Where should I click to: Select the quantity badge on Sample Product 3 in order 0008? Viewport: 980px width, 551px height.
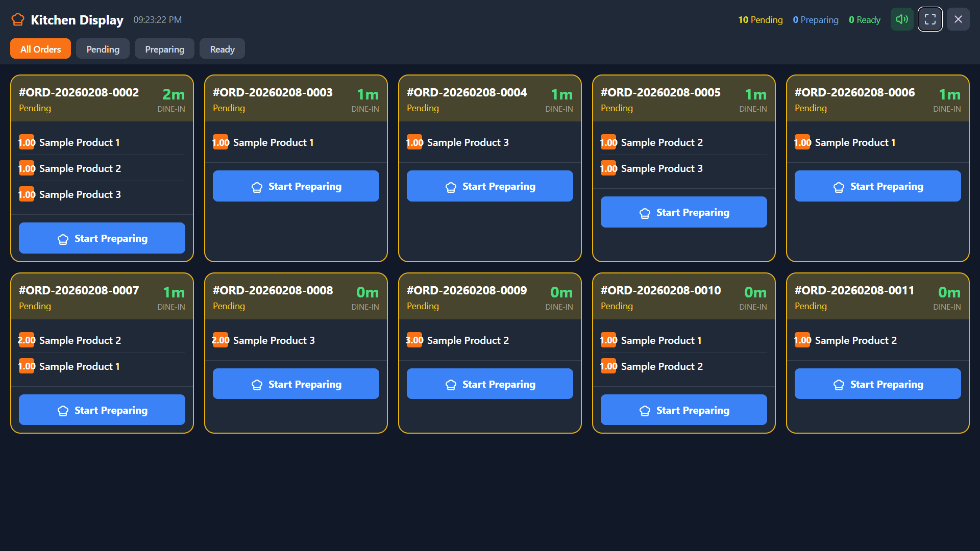[220, 340]
